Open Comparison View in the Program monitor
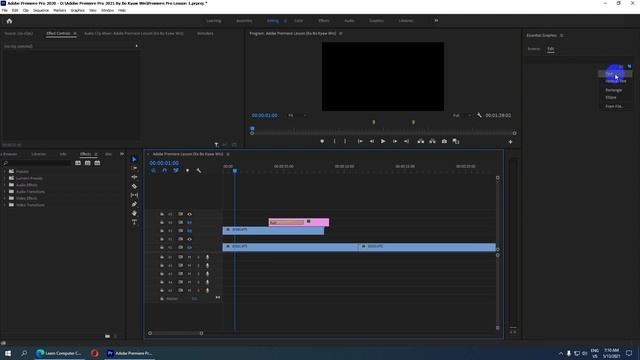Viewport: 640px width, 360px height. [456, 141]
